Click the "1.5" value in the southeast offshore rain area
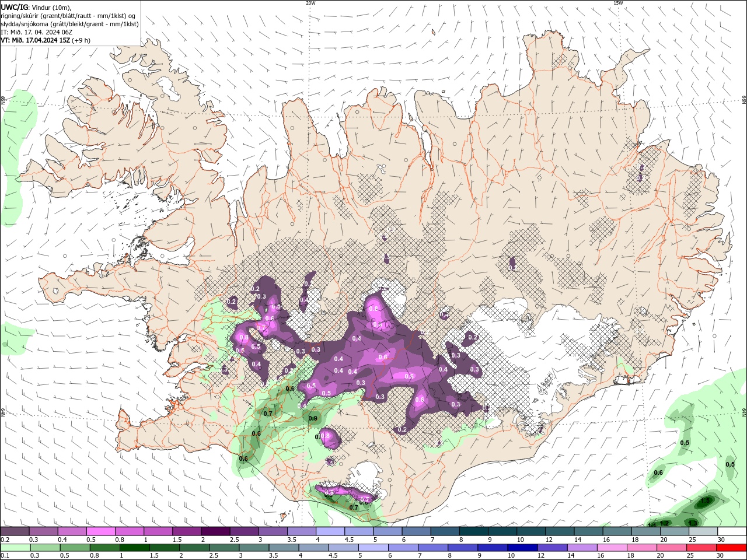Screen dimensions: 747x560 tap(706, 501)
